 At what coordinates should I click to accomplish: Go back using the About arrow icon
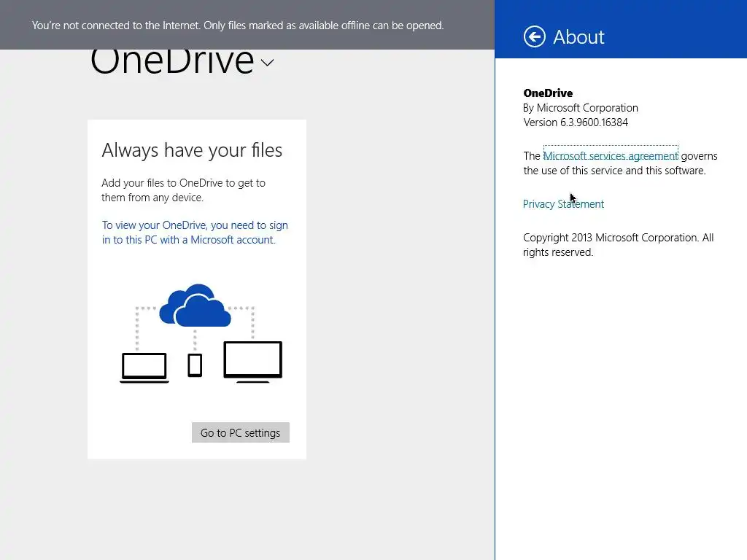534,36
